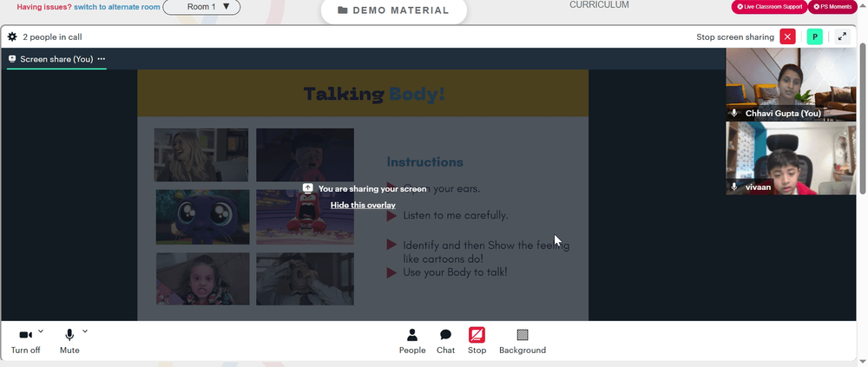Open the Chat panel
This screenshot has height=367, width=868.
click(x=445, y=342)
